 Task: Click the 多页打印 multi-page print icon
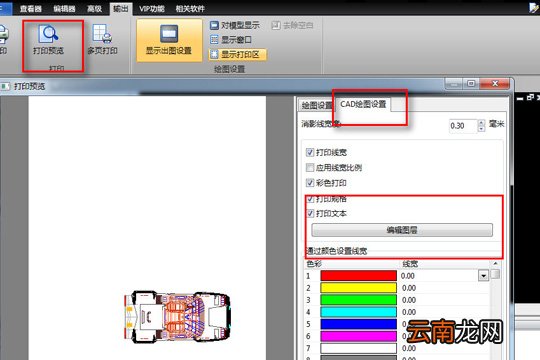point(102,33)
